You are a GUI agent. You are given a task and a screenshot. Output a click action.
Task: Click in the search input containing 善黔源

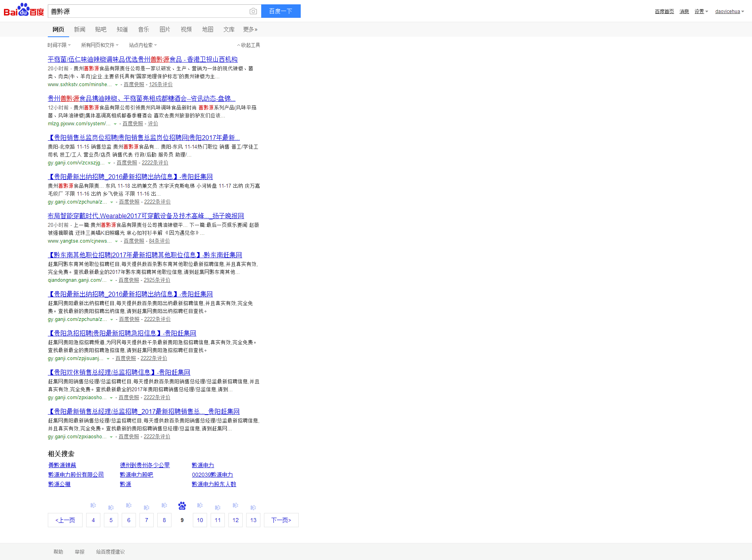148,11
